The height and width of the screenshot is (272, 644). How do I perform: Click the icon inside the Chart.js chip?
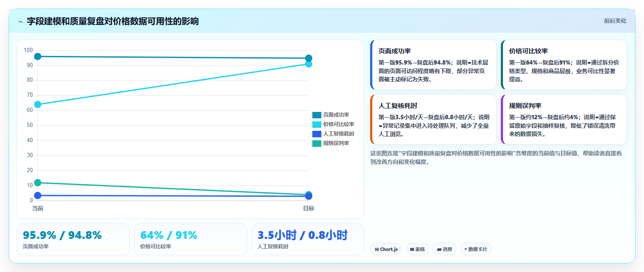tap(377, 249)
